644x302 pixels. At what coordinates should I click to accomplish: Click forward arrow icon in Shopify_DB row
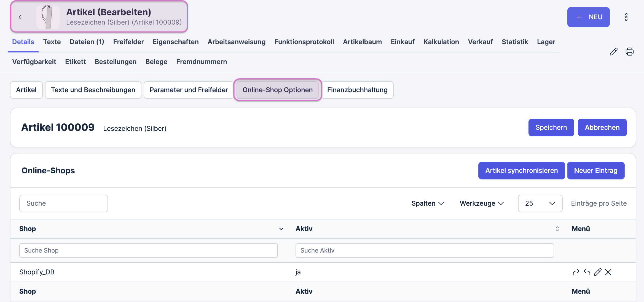point(576,272)
